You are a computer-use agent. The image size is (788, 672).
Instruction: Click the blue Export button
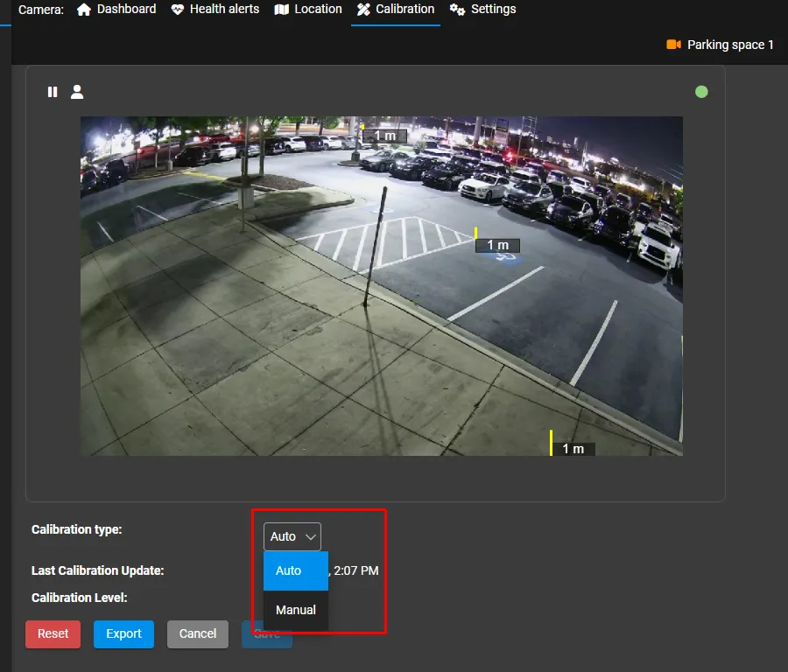pos(123,633)
